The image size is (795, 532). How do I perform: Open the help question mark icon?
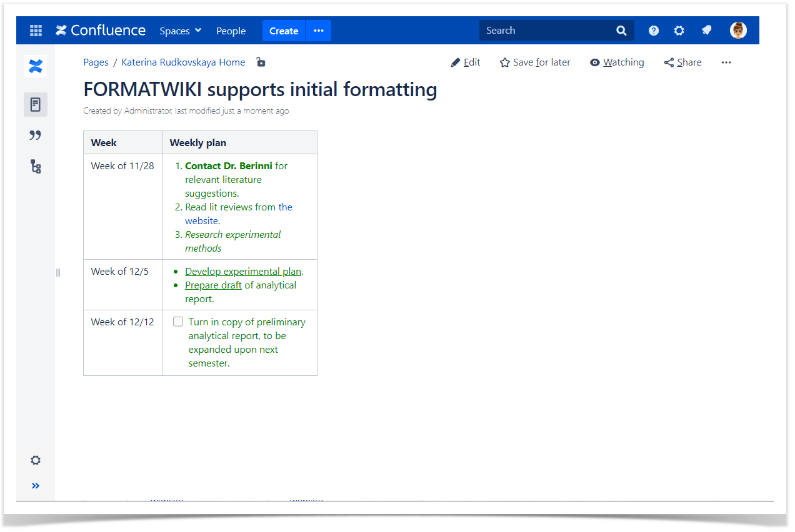(653, 31)
